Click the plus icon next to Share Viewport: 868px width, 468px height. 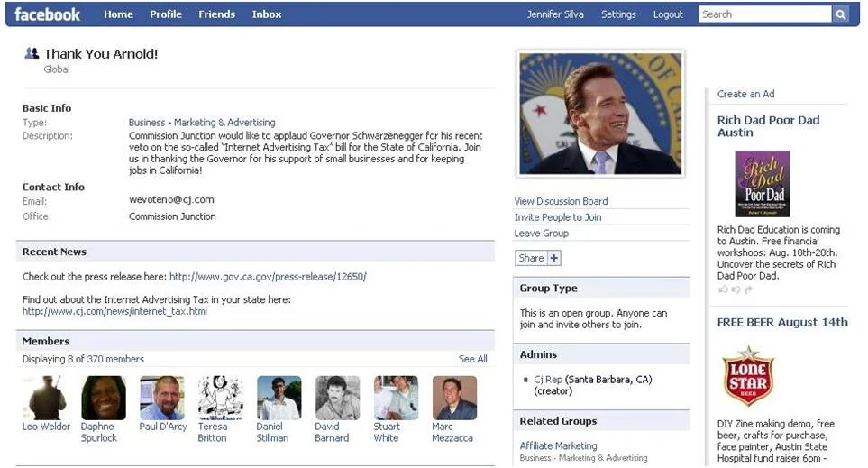coord(554,258)
